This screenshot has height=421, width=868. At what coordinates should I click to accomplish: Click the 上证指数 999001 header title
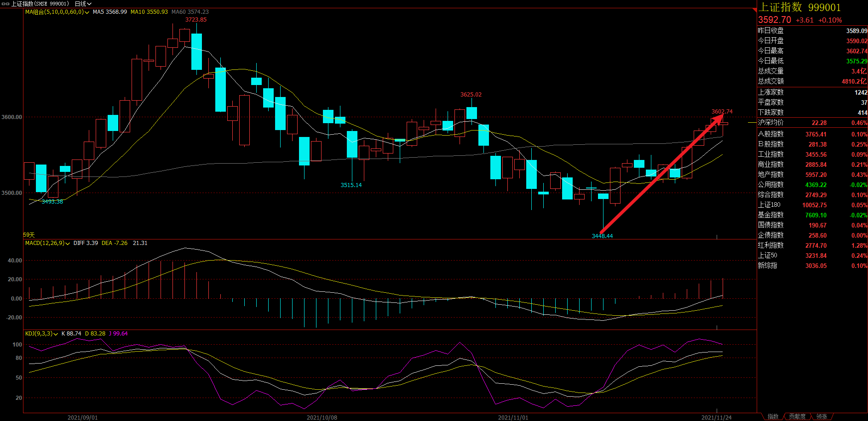pos(799,7)
